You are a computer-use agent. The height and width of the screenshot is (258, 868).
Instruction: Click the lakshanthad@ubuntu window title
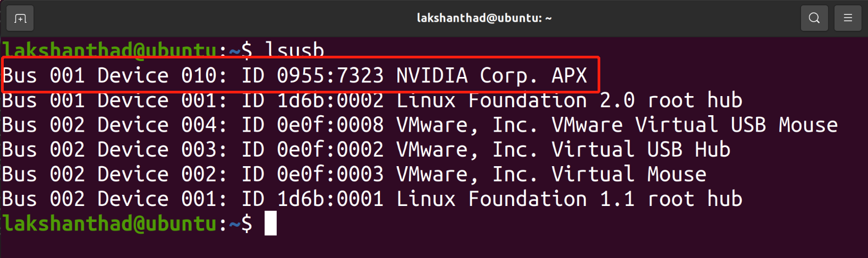484,18
